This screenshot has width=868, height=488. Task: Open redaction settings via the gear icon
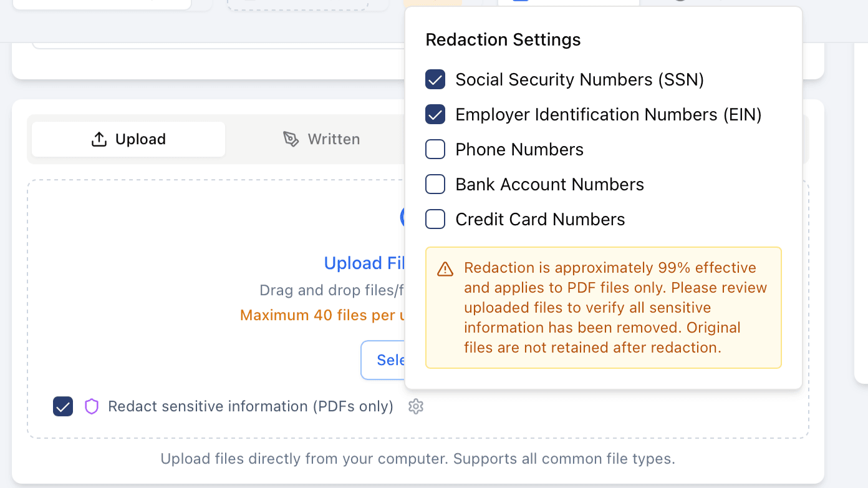[x=415, y=406]
